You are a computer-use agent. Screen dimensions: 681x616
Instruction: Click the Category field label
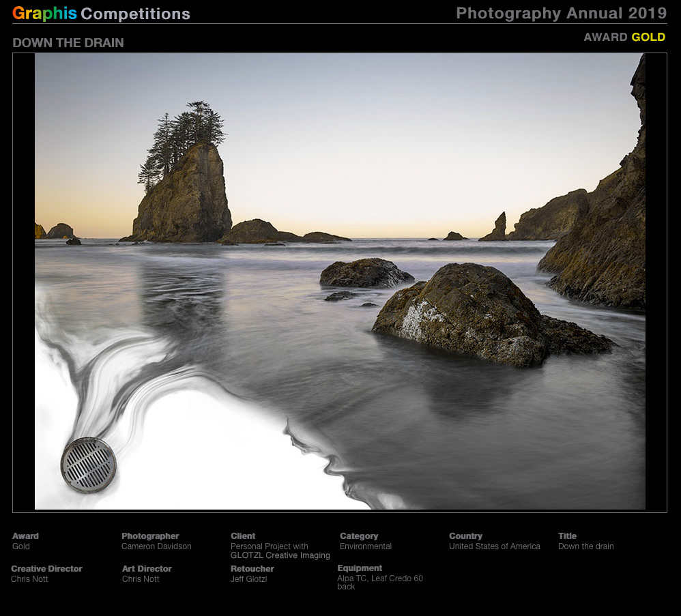359,536
